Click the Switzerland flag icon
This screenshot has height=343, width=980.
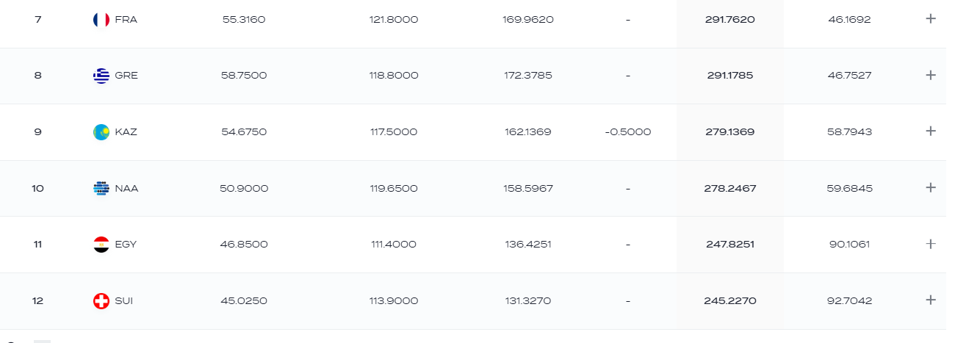[x=101, y=301]
